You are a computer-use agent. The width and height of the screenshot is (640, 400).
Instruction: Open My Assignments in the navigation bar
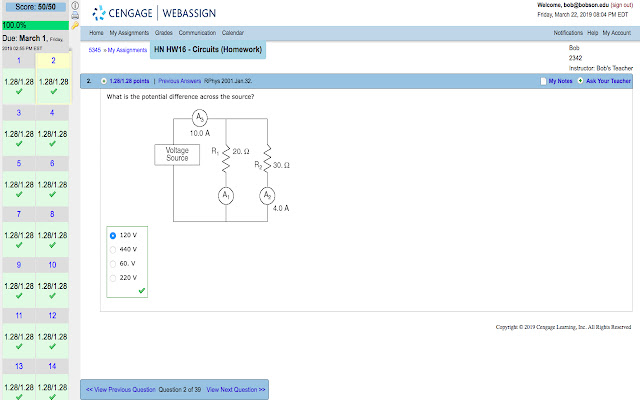tap(129, 33)
